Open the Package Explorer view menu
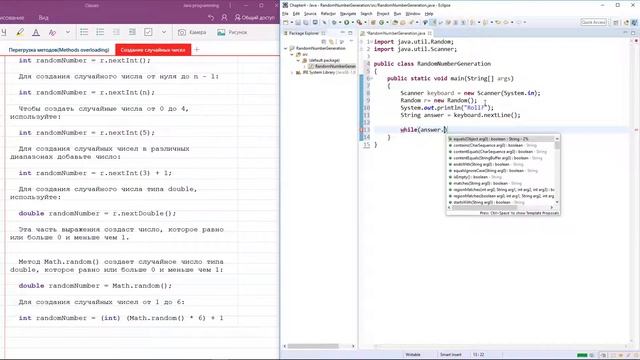 pyautogui.click(x=342, y=42)
